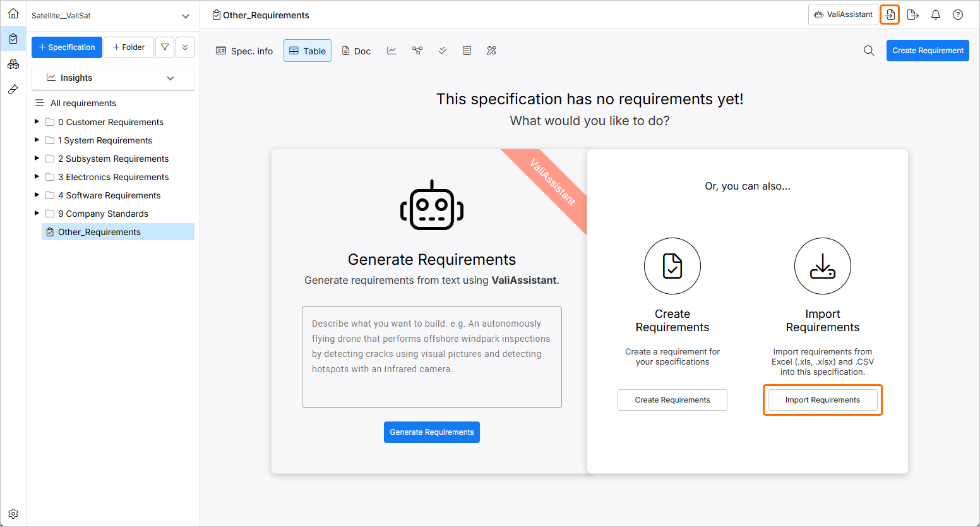Open the test tube icon in sidebar

13,90
